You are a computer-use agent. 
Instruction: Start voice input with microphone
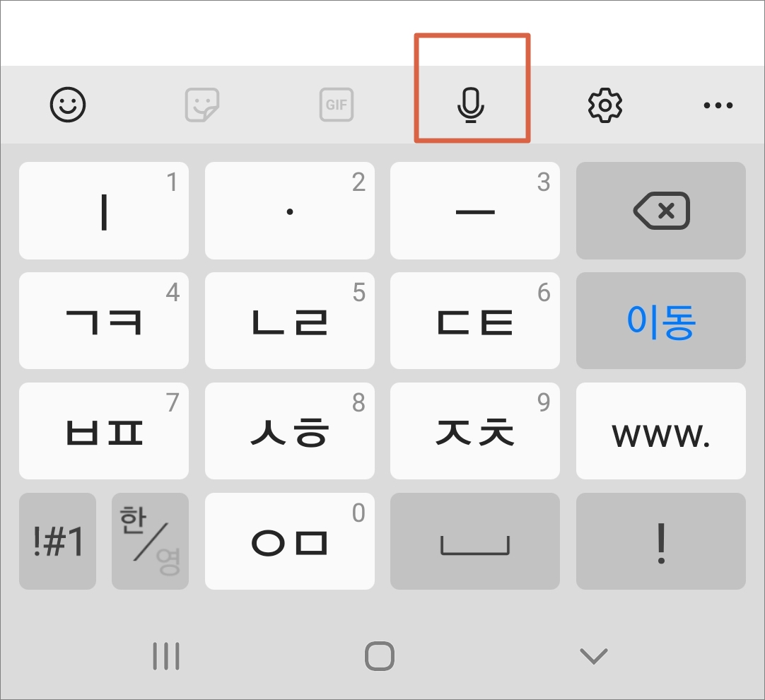[471, 105]
